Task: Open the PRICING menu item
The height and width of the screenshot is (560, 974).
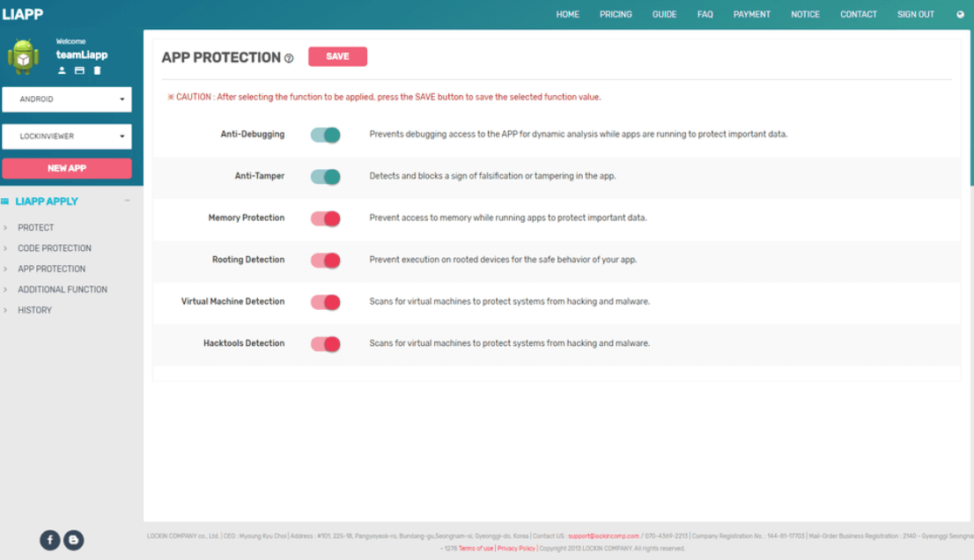Action: coord(616,14)
